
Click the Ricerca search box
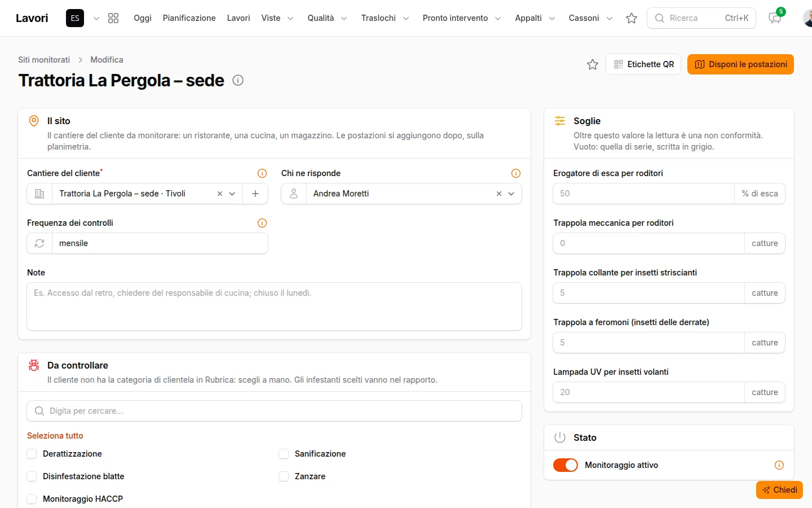[701, 18]
